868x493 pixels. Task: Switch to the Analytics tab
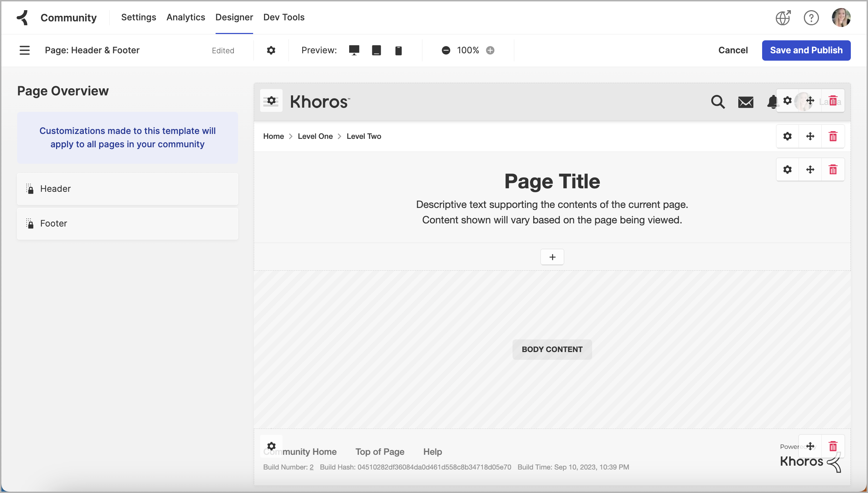coord(185,17)
